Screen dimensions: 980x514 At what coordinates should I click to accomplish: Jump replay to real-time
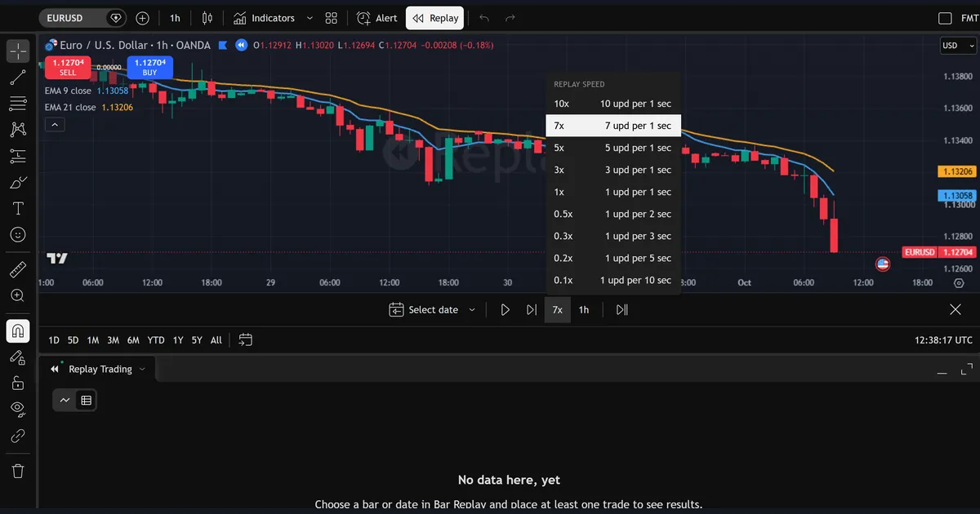[x=622, y=310]
